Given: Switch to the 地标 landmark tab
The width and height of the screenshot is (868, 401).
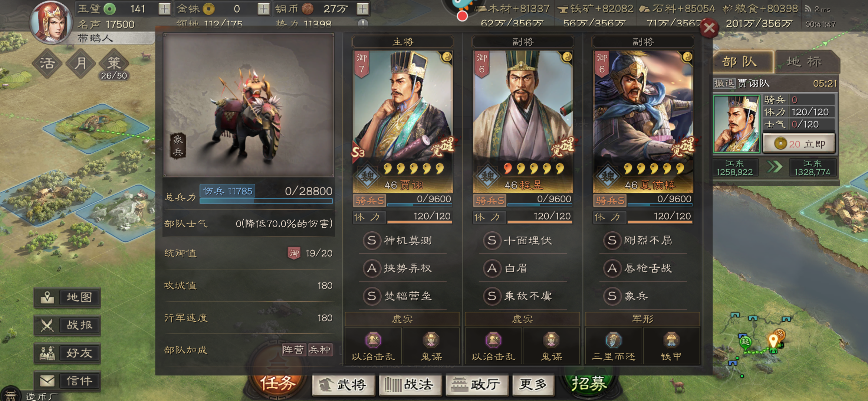Looking at the screenshot, I should (x=805, y=62).
